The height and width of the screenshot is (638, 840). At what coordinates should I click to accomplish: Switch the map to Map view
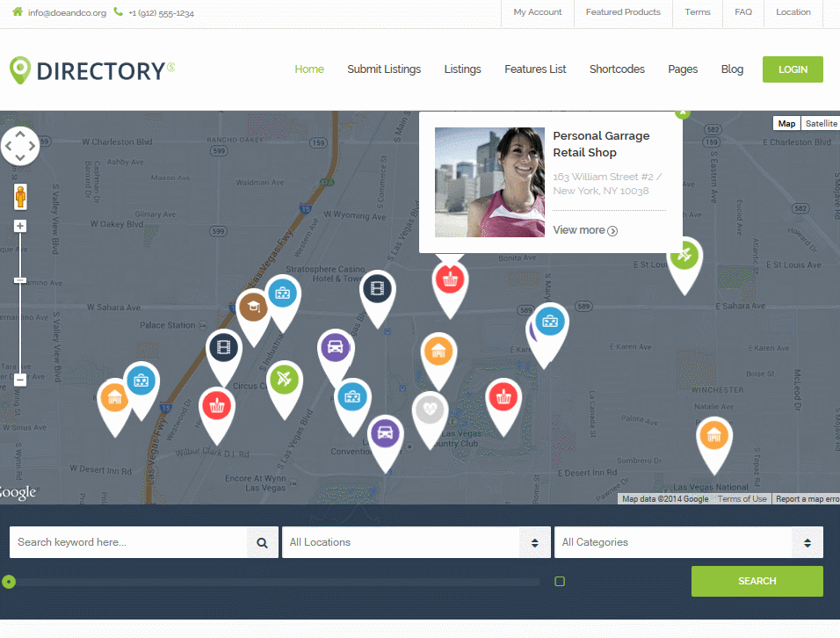pos(786,123)
